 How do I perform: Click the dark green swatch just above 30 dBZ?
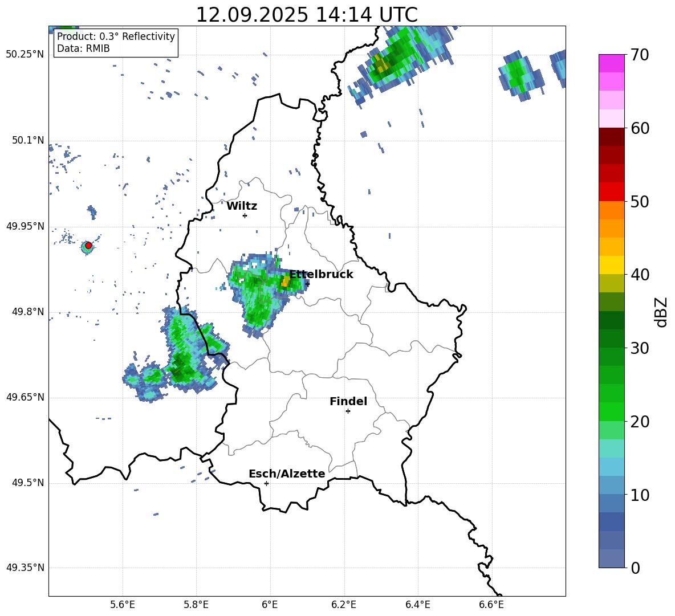(x=612, y=338)
